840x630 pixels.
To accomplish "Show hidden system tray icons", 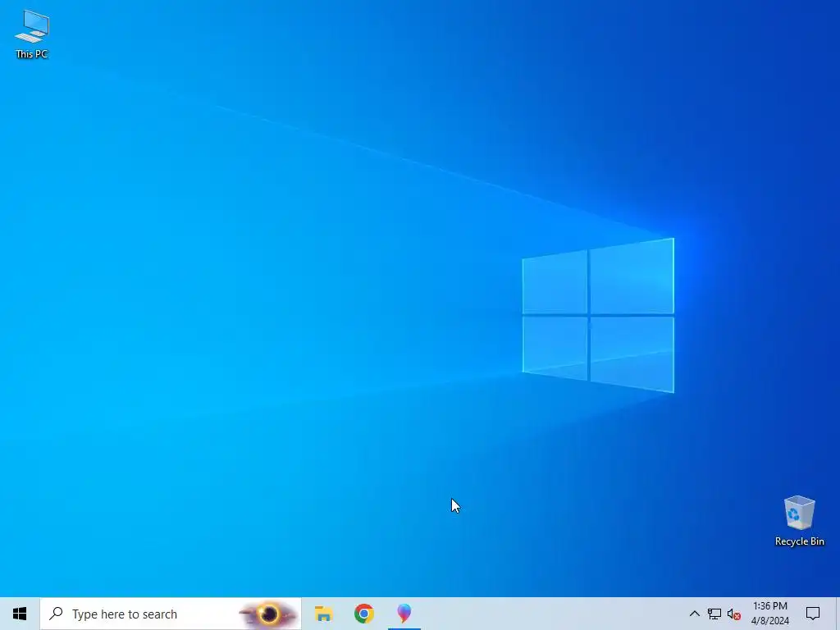I will pyautogui.click(x=694, y=614).
